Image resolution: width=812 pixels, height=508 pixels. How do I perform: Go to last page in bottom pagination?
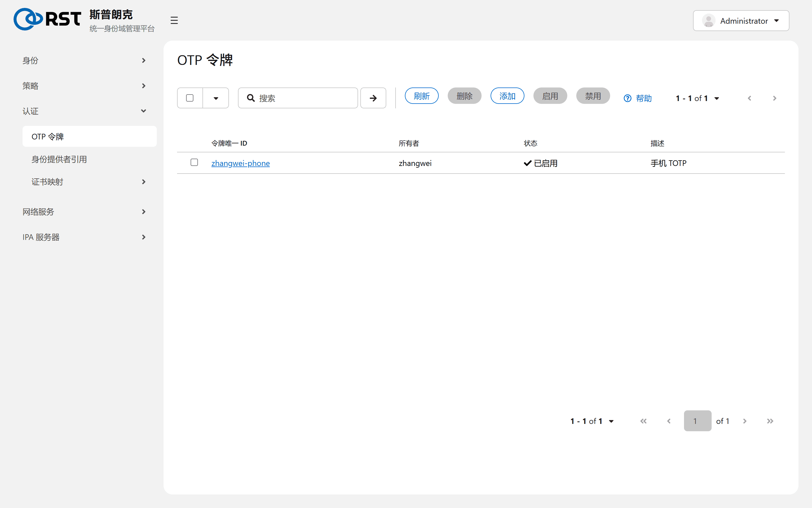tap(770, 421)
